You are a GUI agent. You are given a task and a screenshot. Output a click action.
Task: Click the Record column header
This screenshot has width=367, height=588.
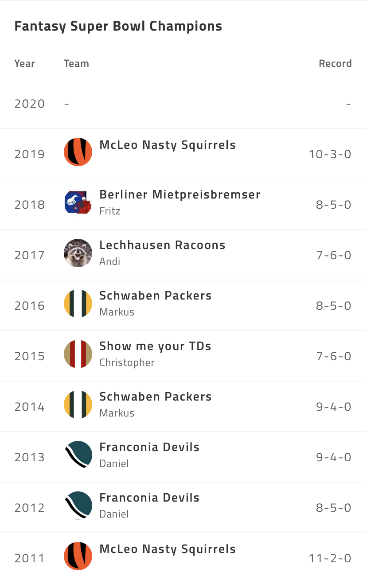pos(335,63)
